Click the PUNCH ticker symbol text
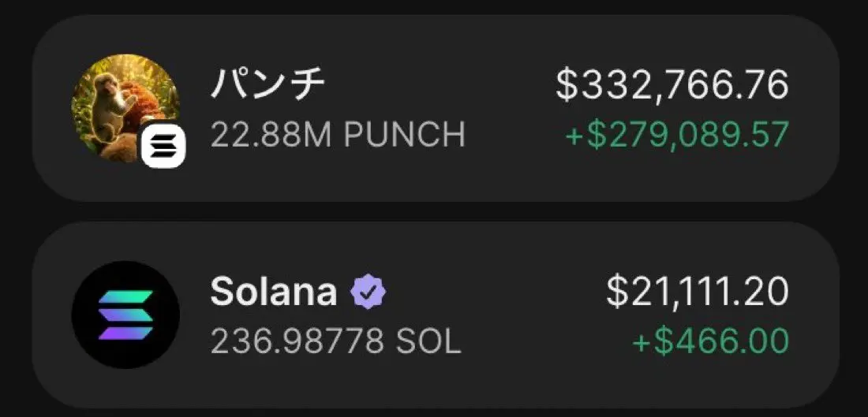 (x=405, y=136)
